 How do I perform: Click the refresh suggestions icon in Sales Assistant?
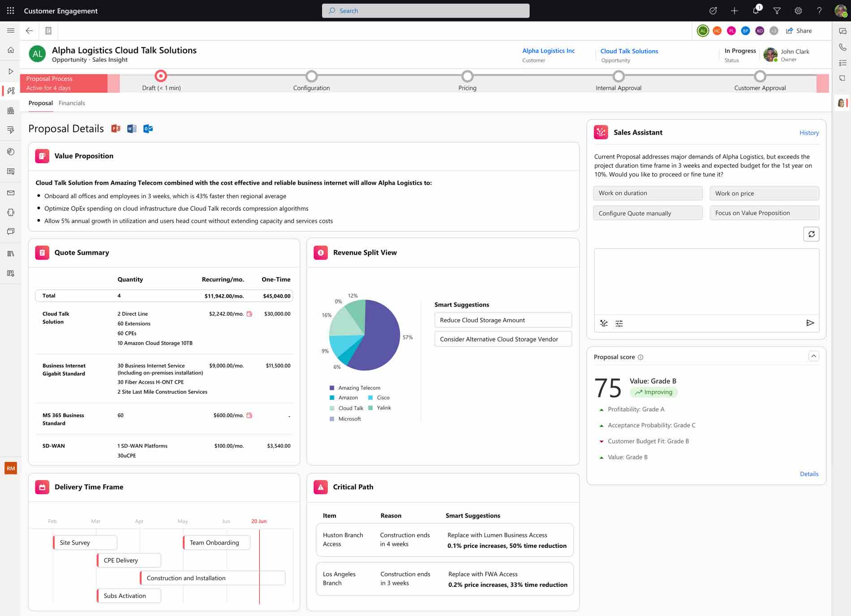(x=811, y=234)
